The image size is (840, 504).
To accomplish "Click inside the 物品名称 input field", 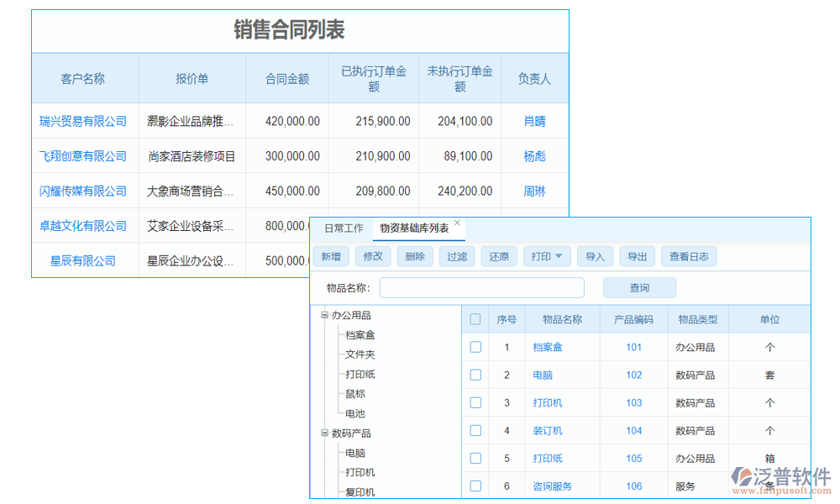I will [481, 287].
